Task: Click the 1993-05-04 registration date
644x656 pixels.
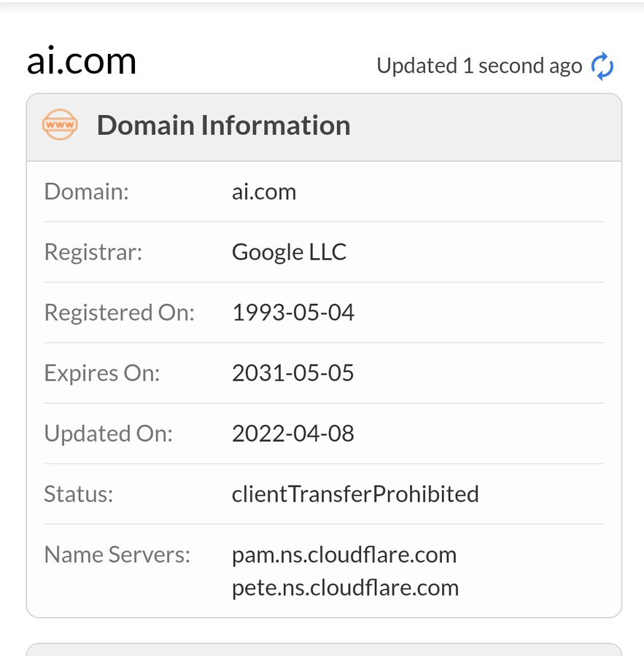Action: (x=293, y=313)
